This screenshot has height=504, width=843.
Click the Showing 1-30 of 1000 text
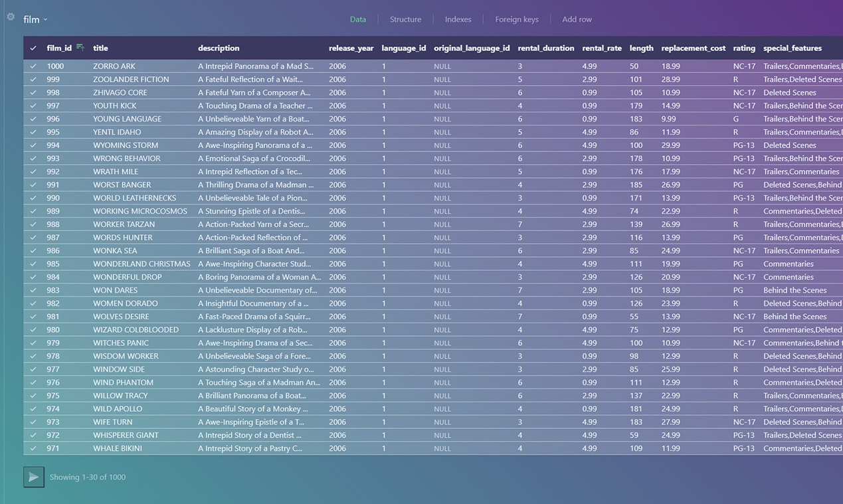tap(88, 477)
